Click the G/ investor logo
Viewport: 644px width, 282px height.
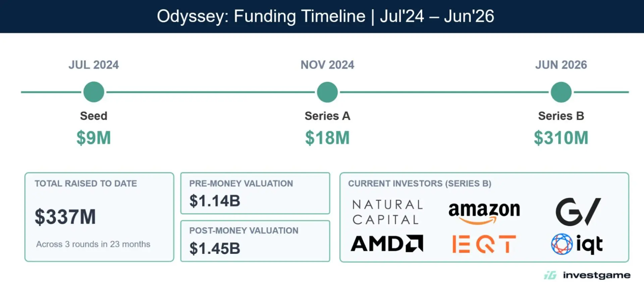(578, 212)
